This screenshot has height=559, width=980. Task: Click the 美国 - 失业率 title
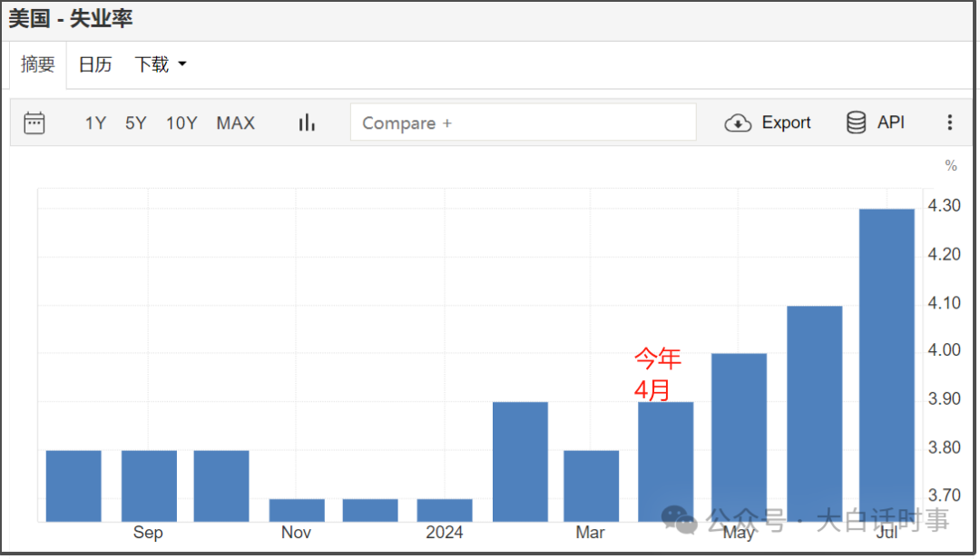70,19
